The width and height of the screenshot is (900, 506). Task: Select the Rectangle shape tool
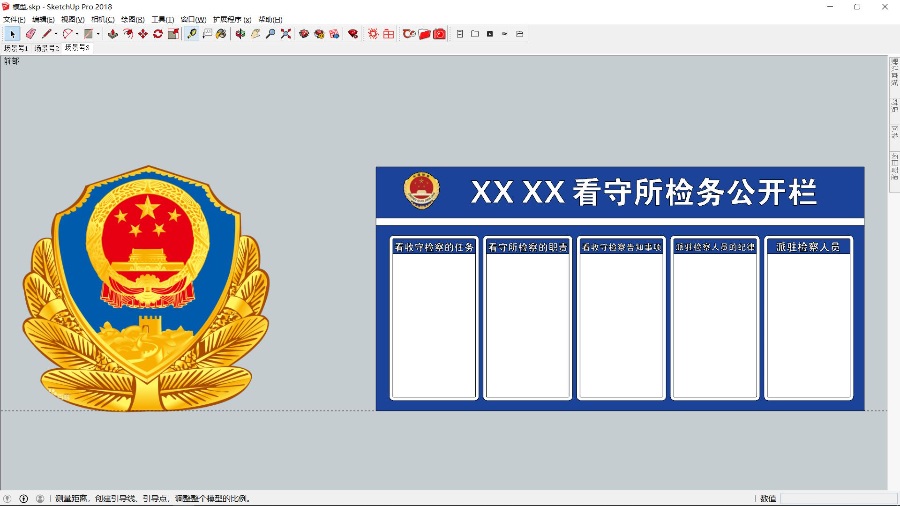(x=88, y=34)
